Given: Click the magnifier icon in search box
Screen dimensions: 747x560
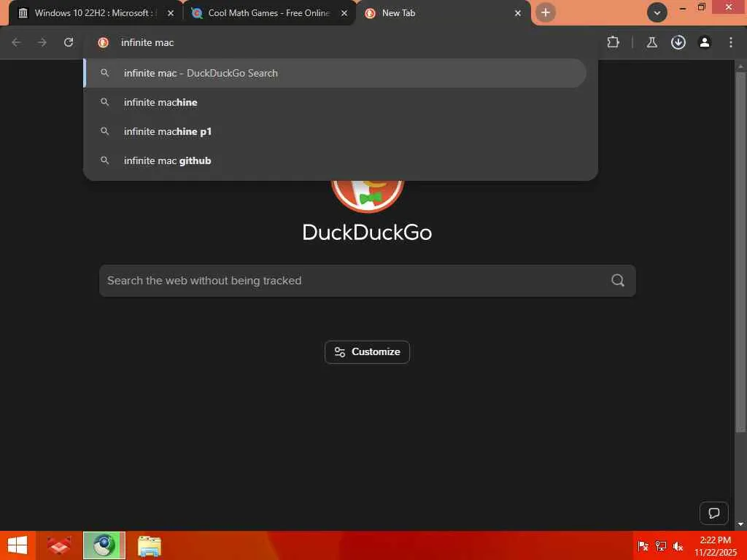Looking at the screenshot, I should [x=617, y=281].
